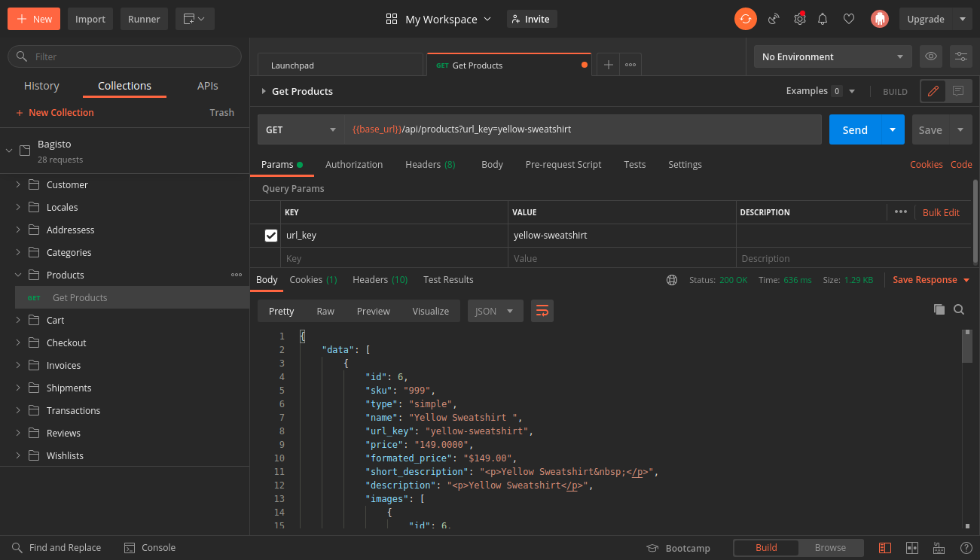Open the Products folder ellipsis menu
This screenshot has height=560, width=980.
pos(237,275)
